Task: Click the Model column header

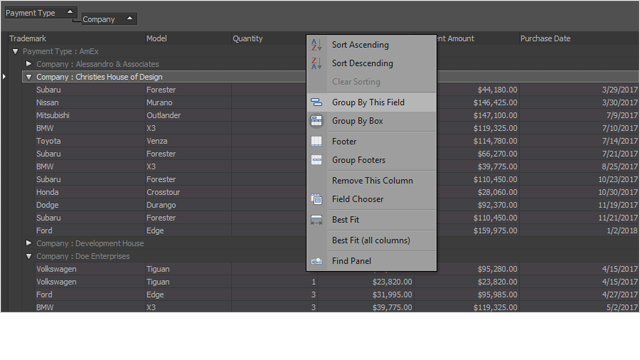Action: [x=188, y=39]
